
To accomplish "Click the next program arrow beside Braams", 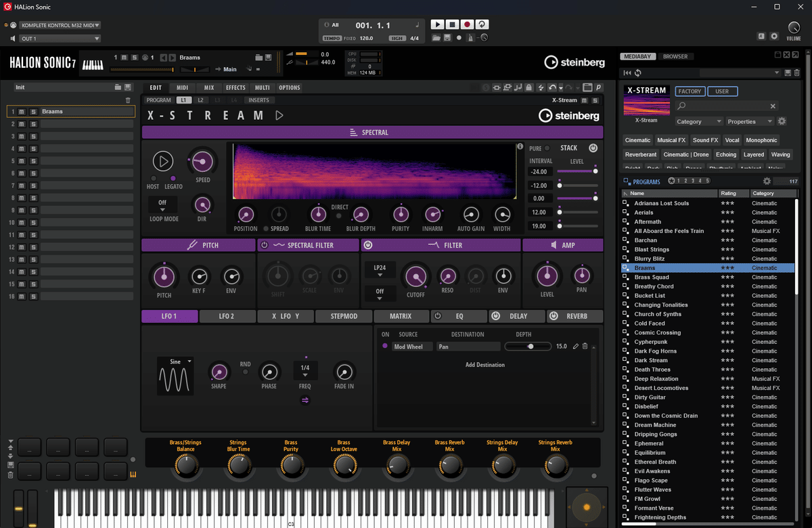I will [173, 58].
